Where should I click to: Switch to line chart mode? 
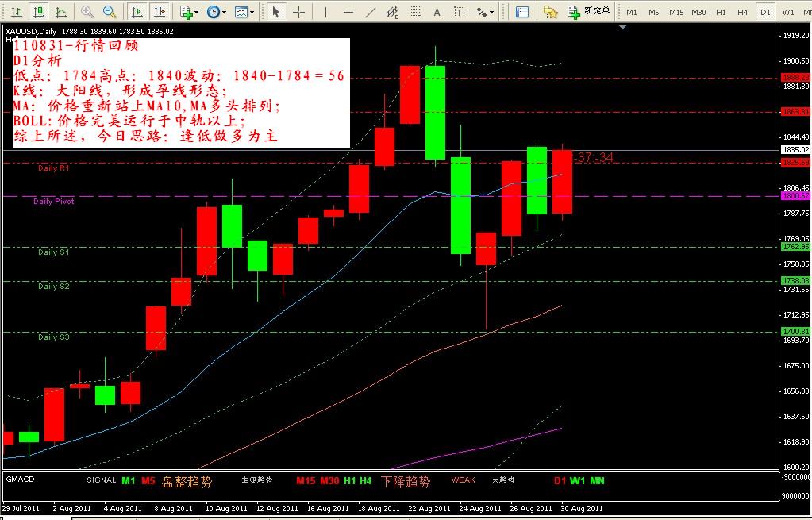click(59, 12)
